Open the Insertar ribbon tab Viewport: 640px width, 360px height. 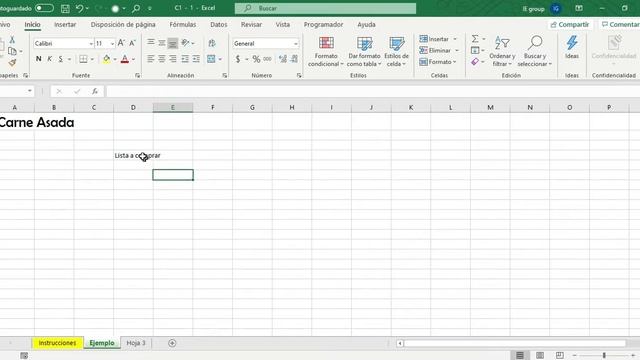coord(65,24)
